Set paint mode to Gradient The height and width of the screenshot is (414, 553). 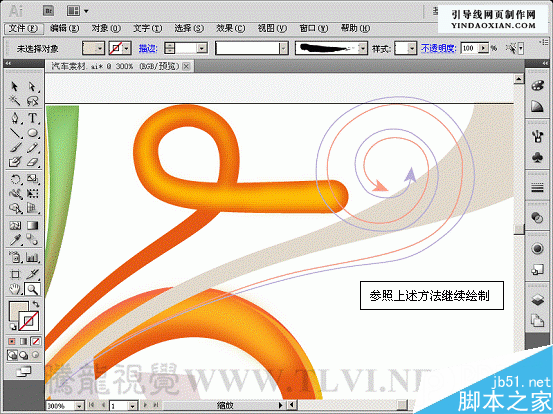[x=24, y=341]
